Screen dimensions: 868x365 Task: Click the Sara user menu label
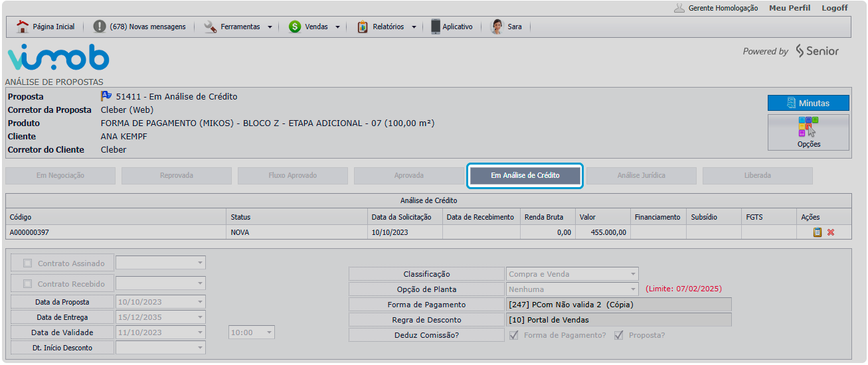pyautogui.click(x=515, y=27)
